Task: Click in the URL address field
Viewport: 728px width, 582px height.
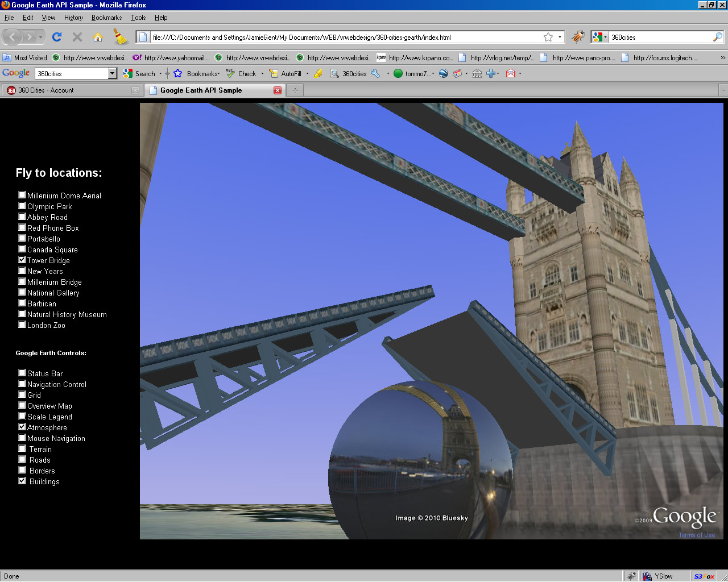Action: (346, 37)
